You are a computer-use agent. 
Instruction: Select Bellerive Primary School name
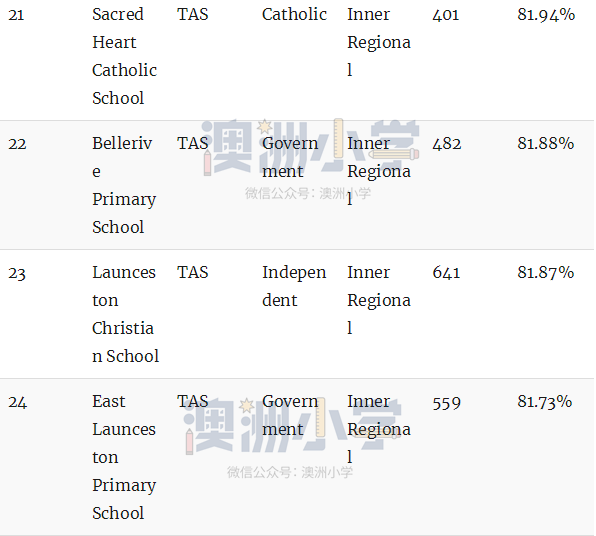pyautogui.click(x=124, y=185)
